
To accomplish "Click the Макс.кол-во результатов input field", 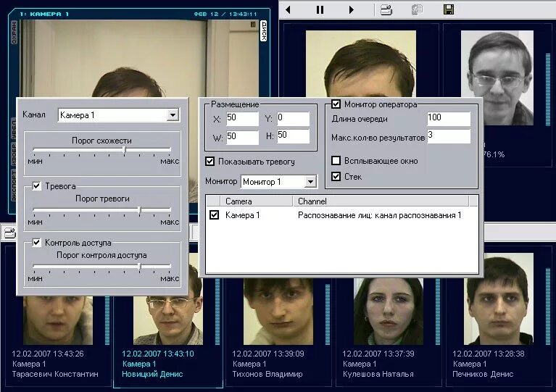I will point(449,136).
